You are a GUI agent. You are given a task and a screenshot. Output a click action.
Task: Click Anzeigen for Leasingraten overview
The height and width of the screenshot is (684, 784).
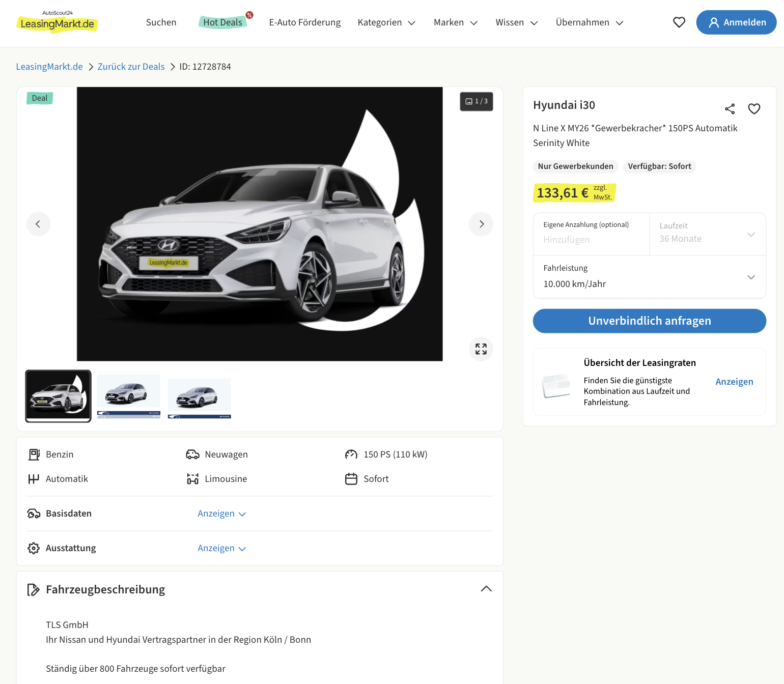coord(734,382)
